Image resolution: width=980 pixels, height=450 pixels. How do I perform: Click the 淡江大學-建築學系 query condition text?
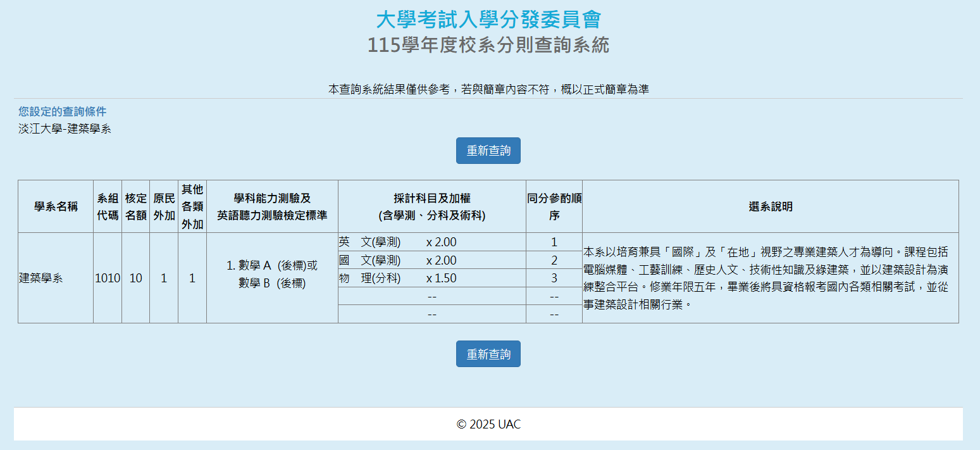click(x=65, y=129)
